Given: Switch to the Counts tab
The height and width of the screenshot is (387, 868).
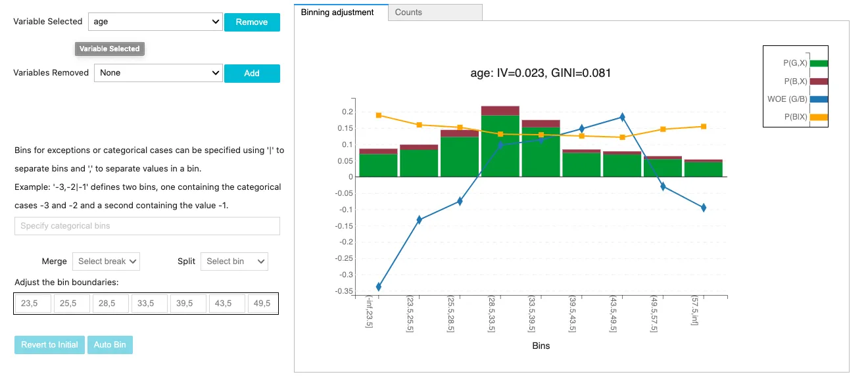Looking at the screenshot, I should pyautogui.click(x=435, y=12).
